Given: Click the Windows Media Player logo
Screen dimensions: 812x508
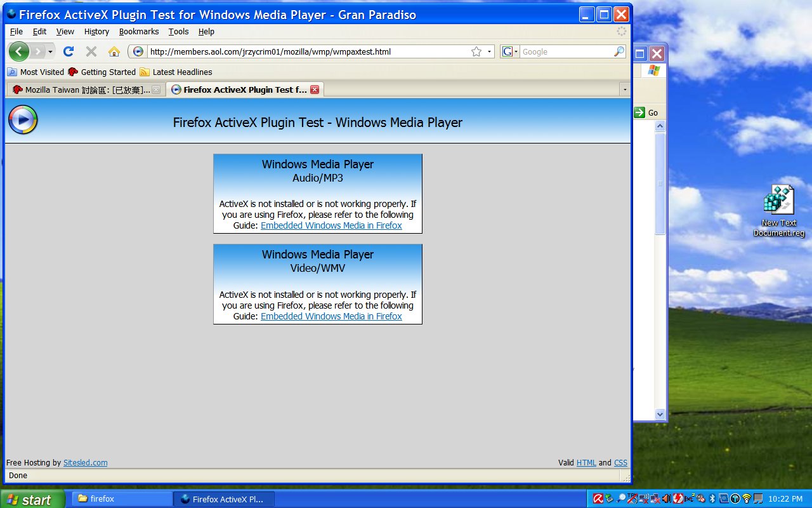Looking at the screenshot, I should tap(23, 120).
